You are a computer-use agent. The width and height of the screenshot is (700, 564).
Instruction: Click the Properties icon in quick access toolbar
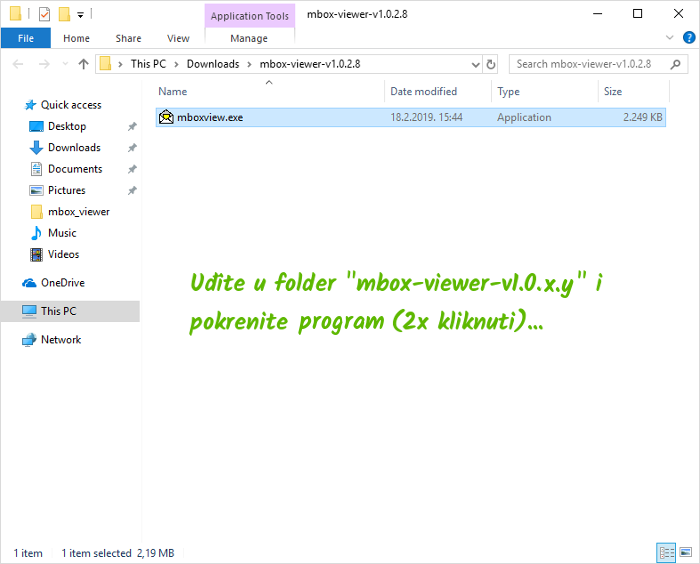(44, 14)
